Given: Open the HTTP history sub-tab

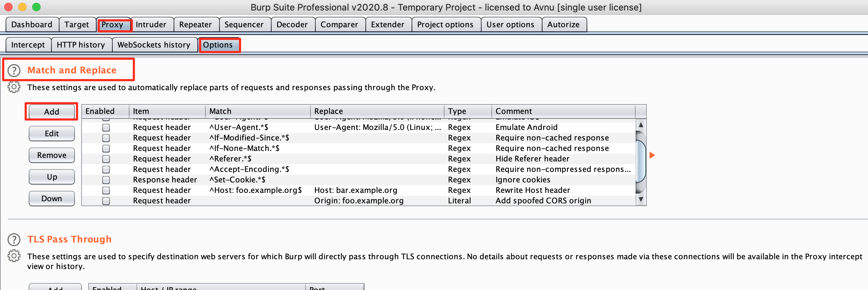Looking at the screenshot, I should [81, 45].
